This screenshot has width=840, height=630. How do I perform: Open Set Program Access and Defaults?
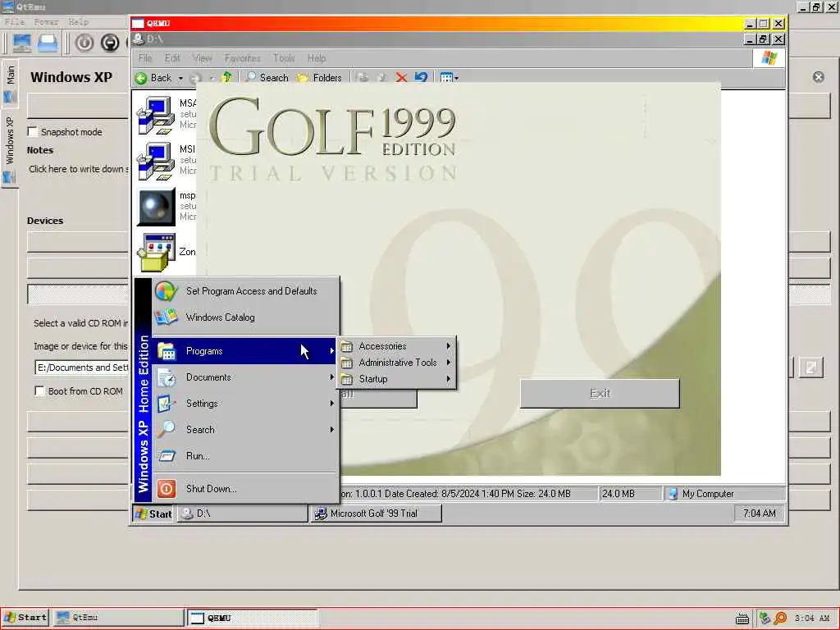click(245, 291)
